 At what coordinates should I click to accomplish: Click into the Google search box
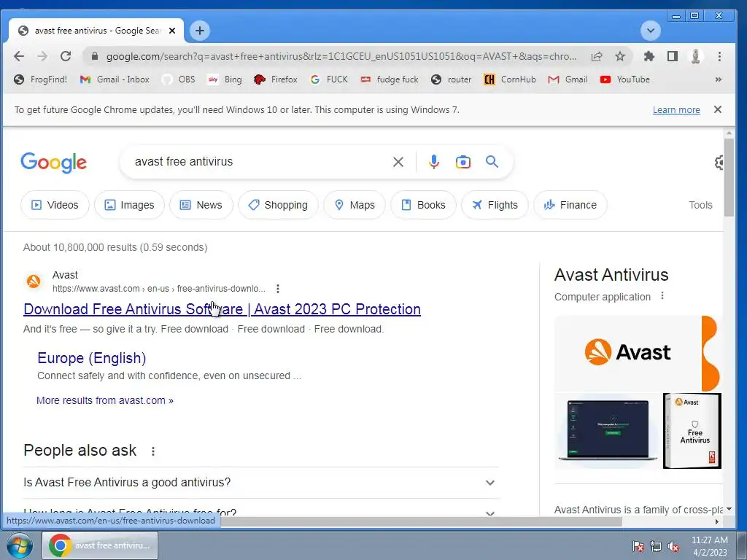pos(258,162)
